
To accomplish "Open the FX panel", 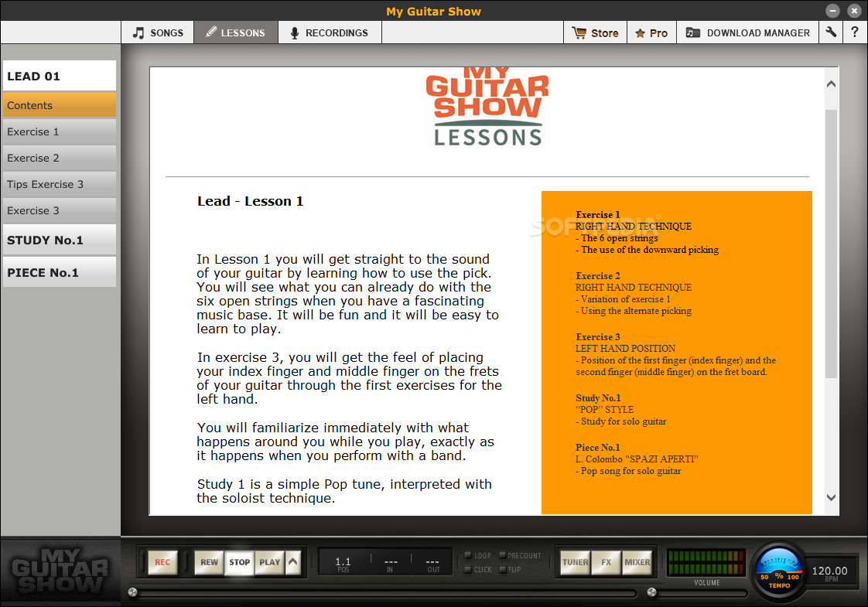I will (x=607, y=562).
